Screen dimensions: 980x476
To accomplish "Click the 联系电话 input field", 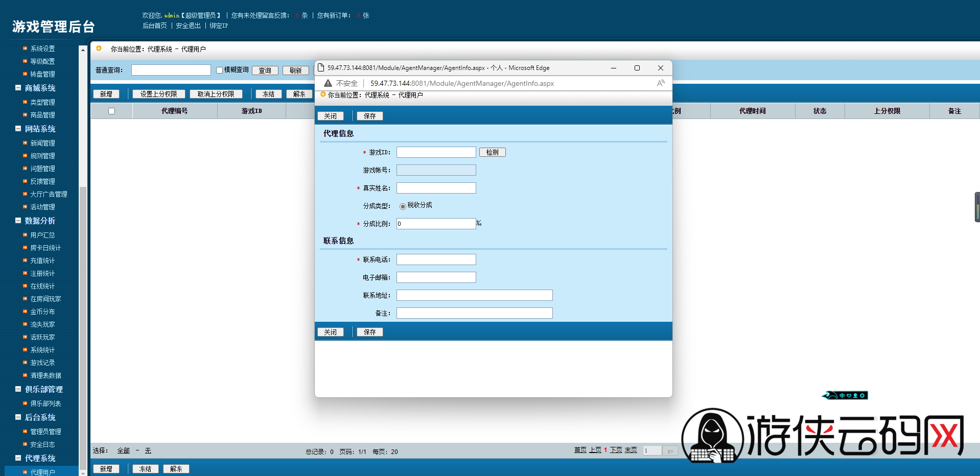I will tap(436, 259).
